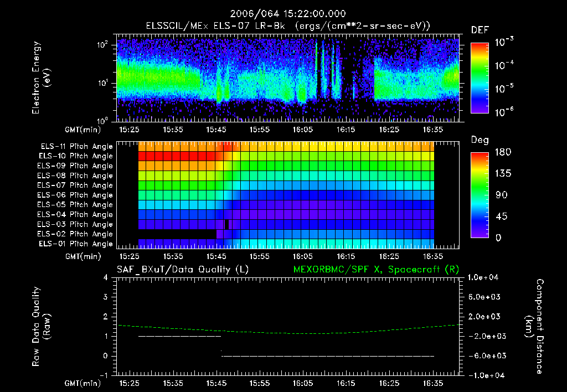The width and height of the screenshot is (567, 392).
Task: Click the DEF color bar label
Action: [x=480, y=30]
